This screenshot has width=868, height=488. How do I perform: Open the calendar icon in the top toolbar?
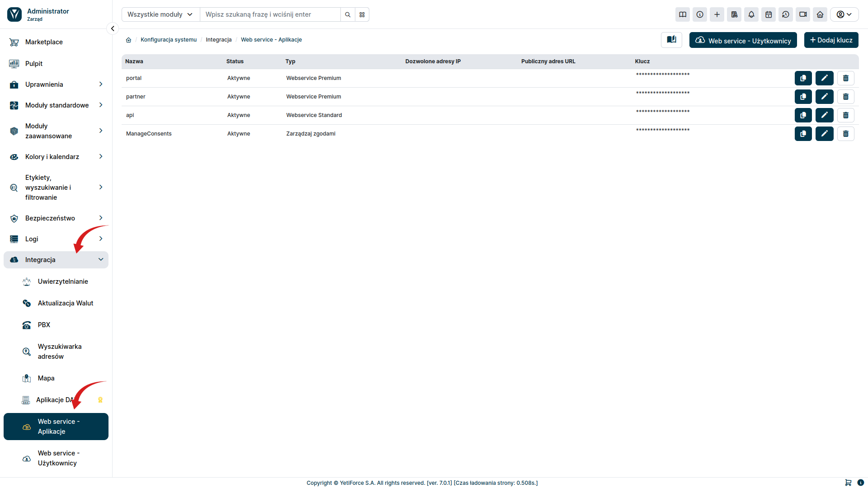[x=769, y=14]
